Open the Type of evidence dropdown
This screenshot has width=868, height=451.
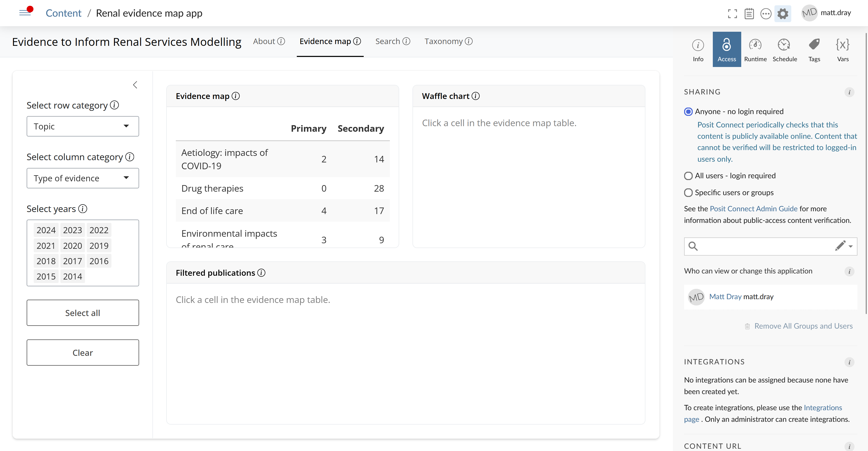point(82,178)
